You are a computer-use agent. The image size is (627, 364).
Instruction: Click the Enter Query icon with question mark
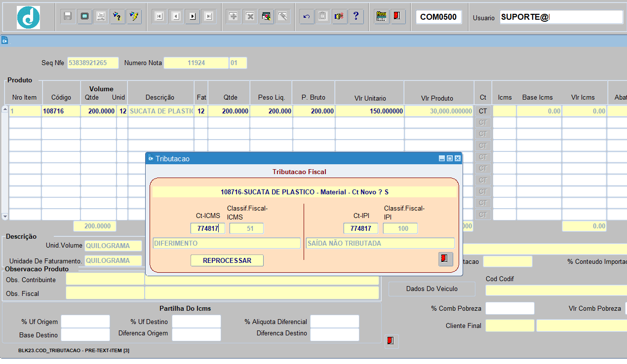click(x=117, y=16)
